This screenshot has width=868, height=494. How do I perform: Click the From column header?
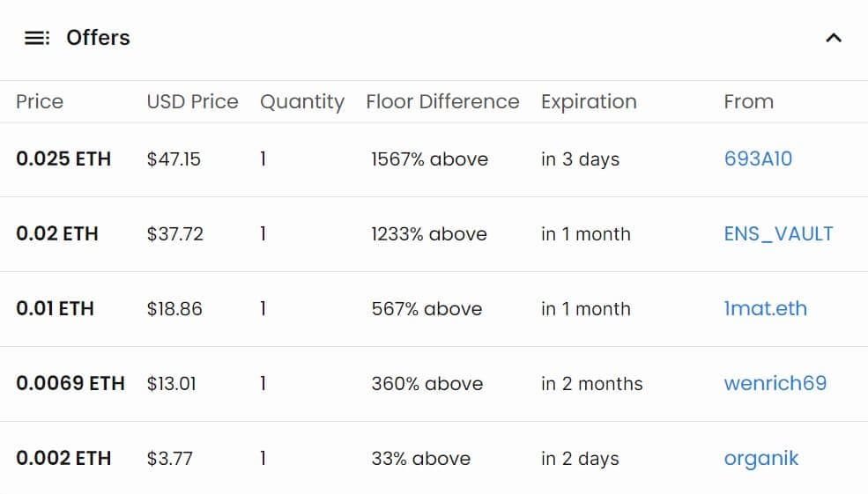(x=748, y=102)
